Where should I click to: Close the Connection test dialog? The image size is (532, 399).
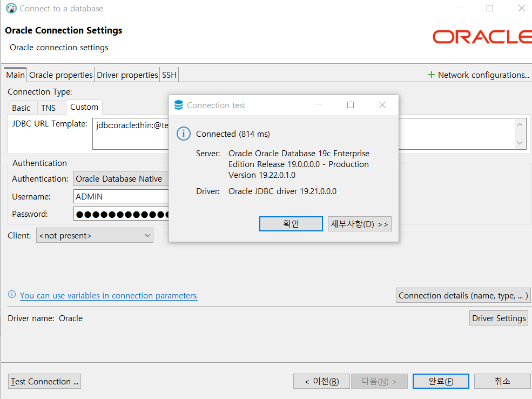tap(382, 105)
